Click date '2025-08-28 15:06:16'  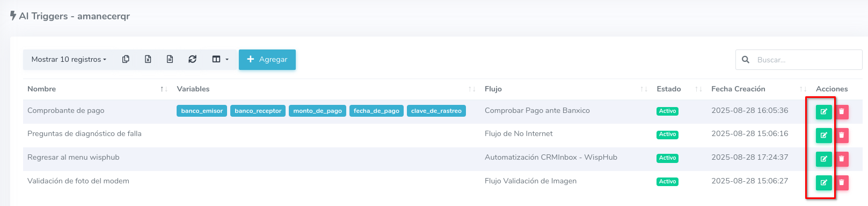(750, 133)
